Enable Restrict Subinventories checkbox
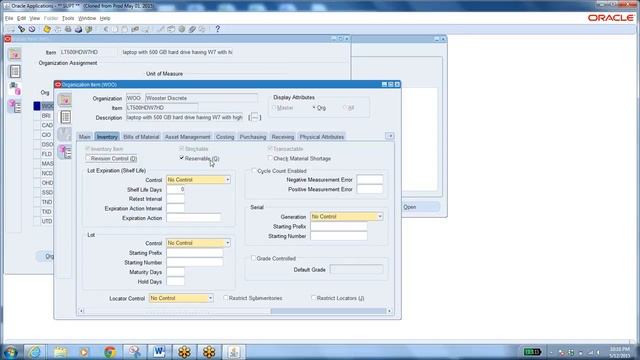This screenshot has width=640, height=360. [225, 298]
